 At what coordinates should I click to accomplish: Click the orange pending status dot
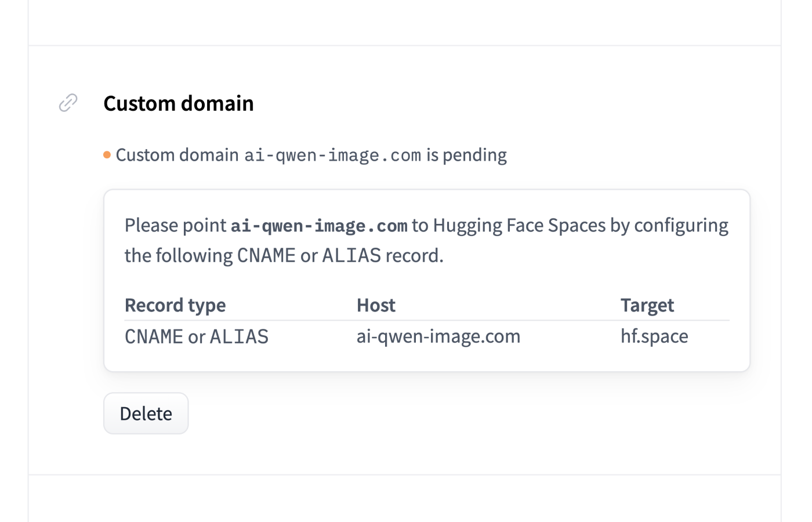click(x=107, y=155)
